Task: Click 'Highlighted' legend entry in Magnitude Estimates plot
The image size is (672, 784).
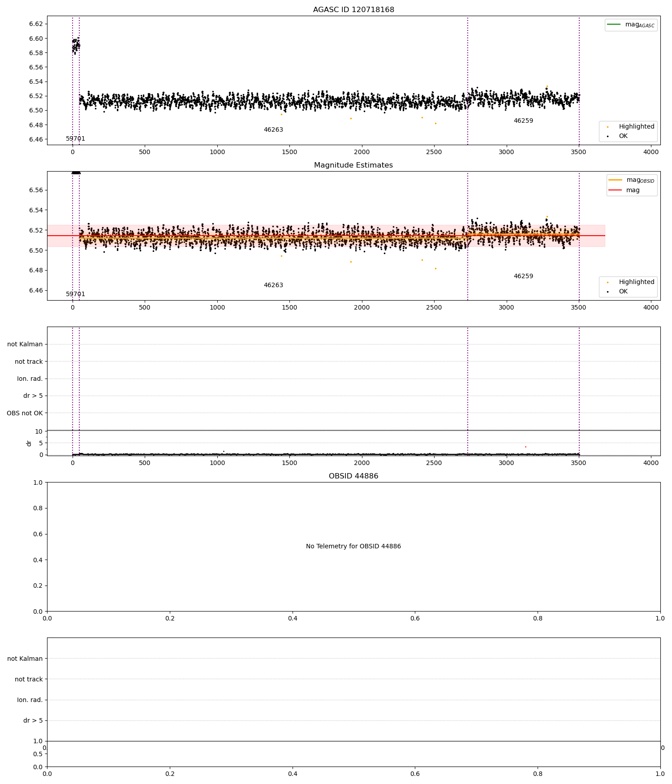Action: click(637, 282)
